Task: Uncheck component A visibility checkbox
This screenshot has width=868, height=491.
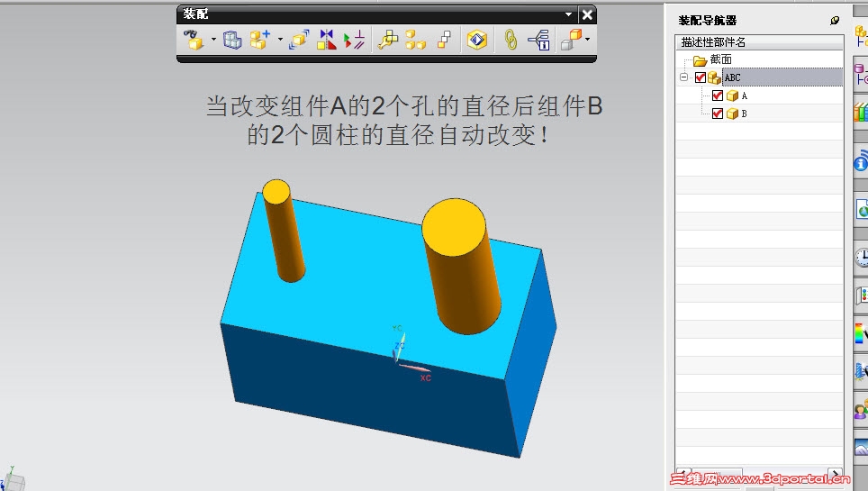Action: point(718,95)
